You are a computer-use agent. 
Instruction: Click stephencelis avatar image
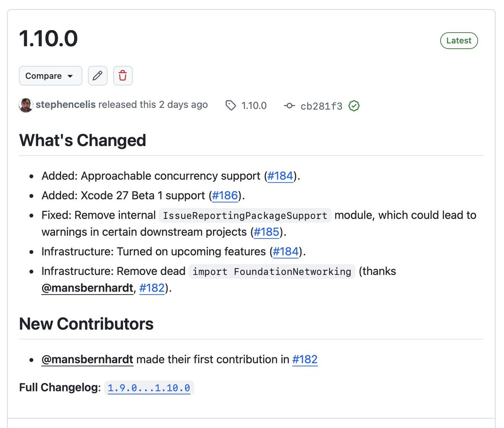(x=26, y=105)
